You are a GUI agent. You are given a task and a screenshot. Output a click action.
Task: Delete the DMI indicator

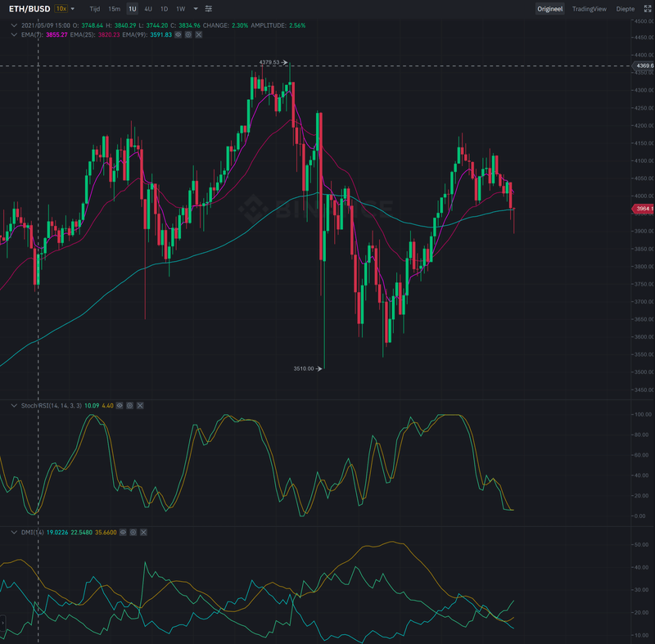tap(142, 532)
